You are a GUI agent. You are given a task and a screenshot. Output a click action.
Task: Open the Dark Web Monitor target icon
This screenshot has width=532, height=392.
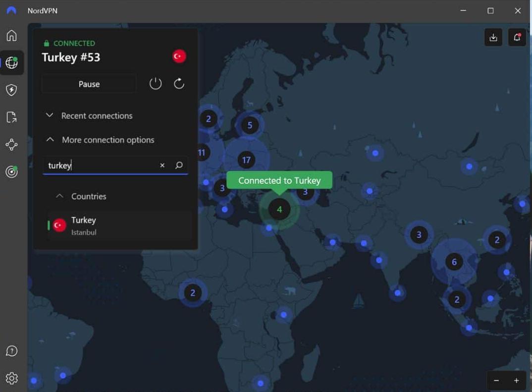click(x=11, y=171)
